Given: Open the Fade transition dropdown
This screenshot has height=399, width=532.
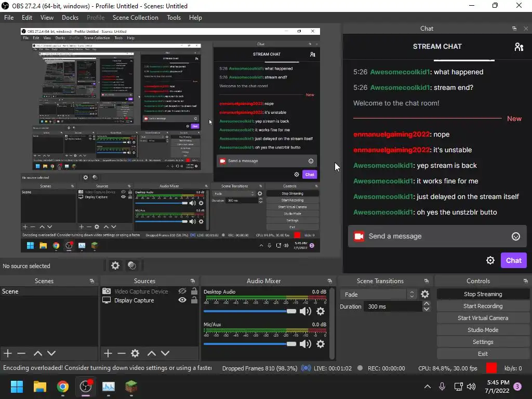Looking at the screenshot, I should [x=378, y=294].
